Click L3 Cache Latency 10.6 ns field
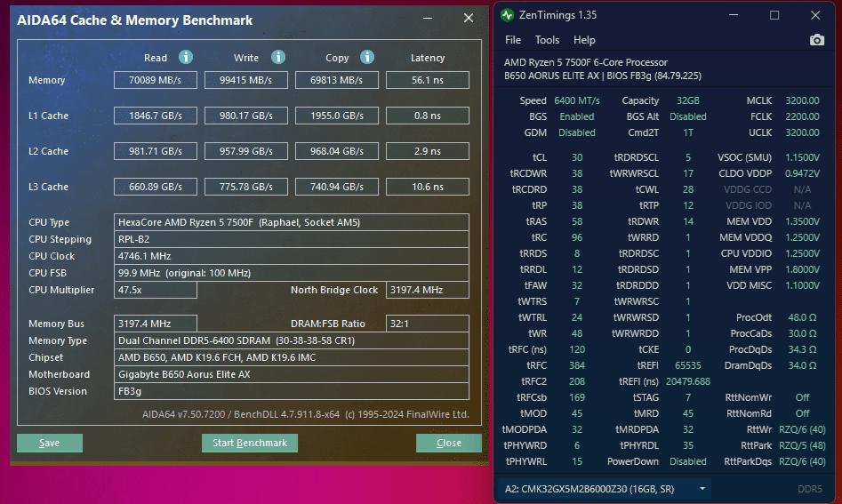This screenshot has width=842, height=504. click(428, 187)
